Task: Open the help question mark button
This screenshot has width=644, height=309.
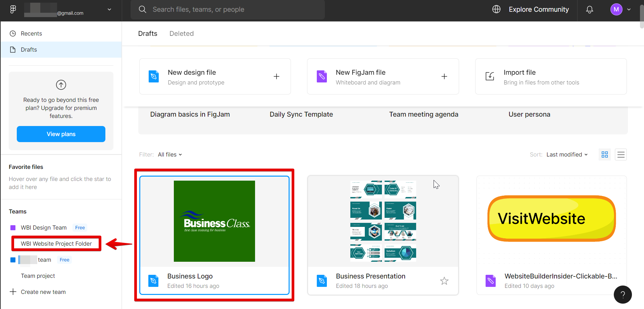Action: tap(623, 295)
